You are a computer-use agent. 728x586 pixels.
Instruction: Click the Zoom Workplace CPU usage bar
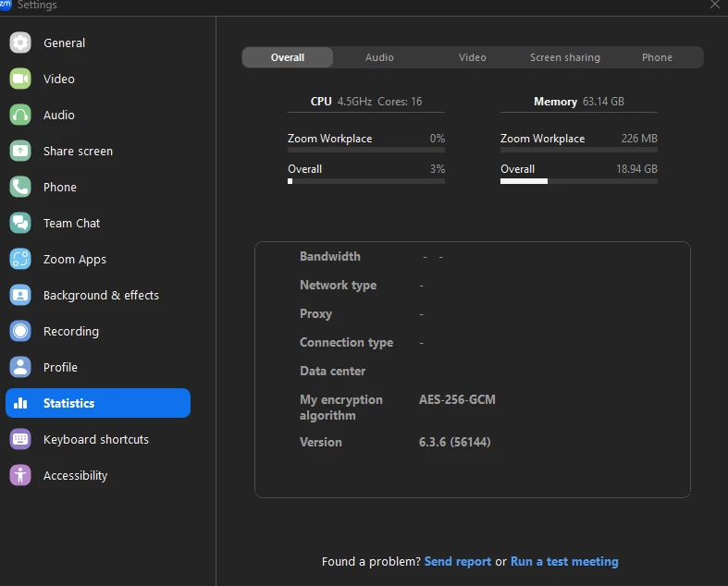(x=366, y=150)
